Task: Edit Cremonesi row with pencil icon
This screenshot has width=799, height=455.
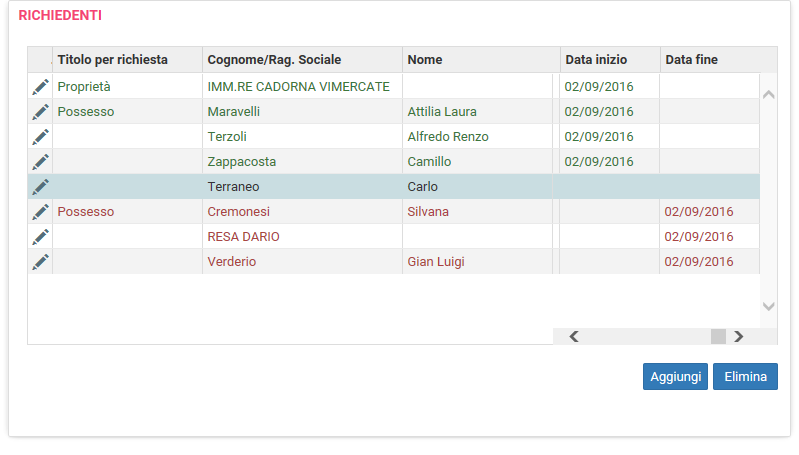Action: pyautogui.click(x=40, y=211)
